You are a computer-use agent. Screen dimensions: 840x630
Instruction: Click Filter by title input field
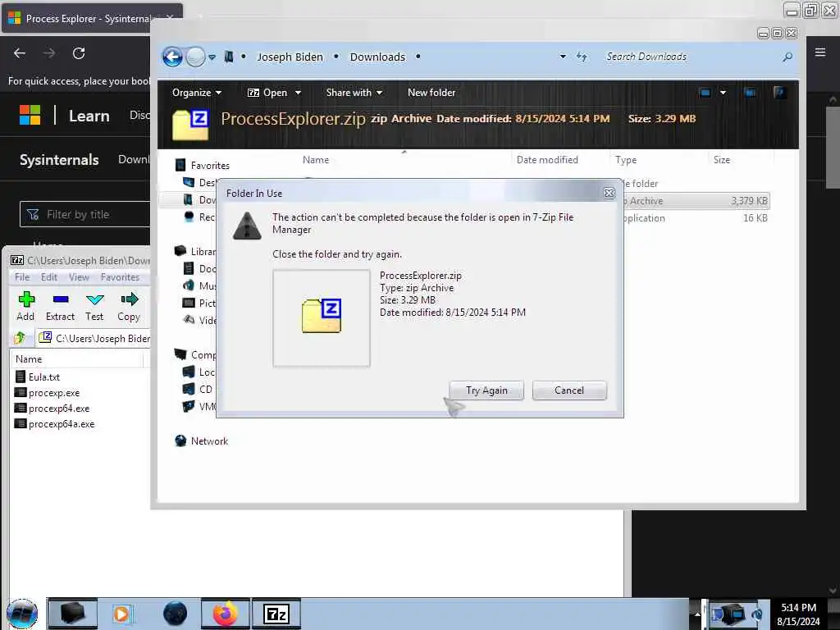point(84,214)
